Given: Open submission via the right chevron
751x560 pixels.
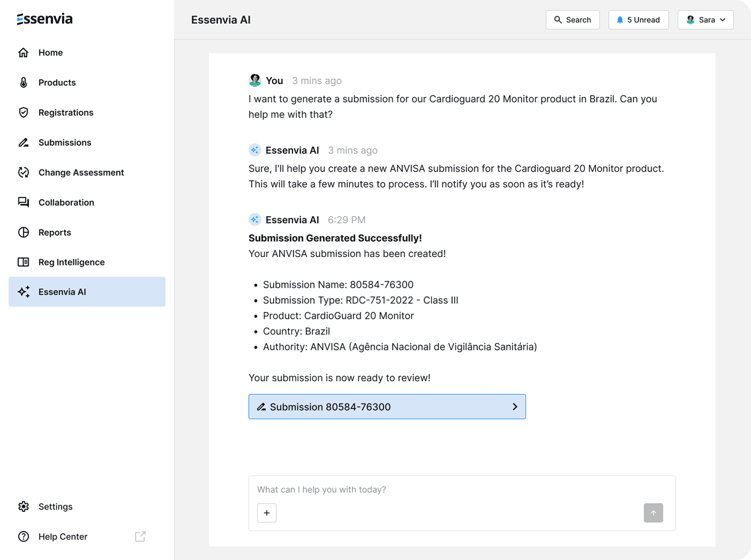Looking at the screenshot, I should pos(515,407).
